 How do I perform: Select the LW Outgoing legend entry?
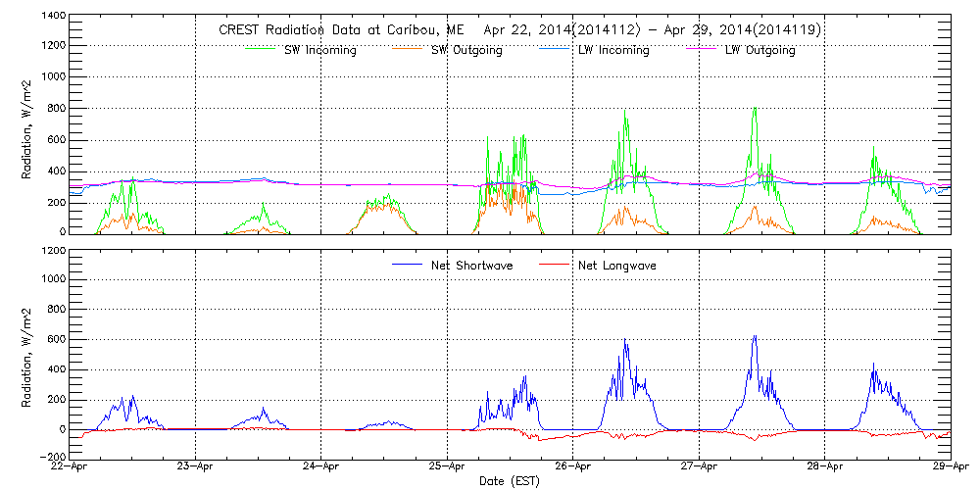pos(759,50)
